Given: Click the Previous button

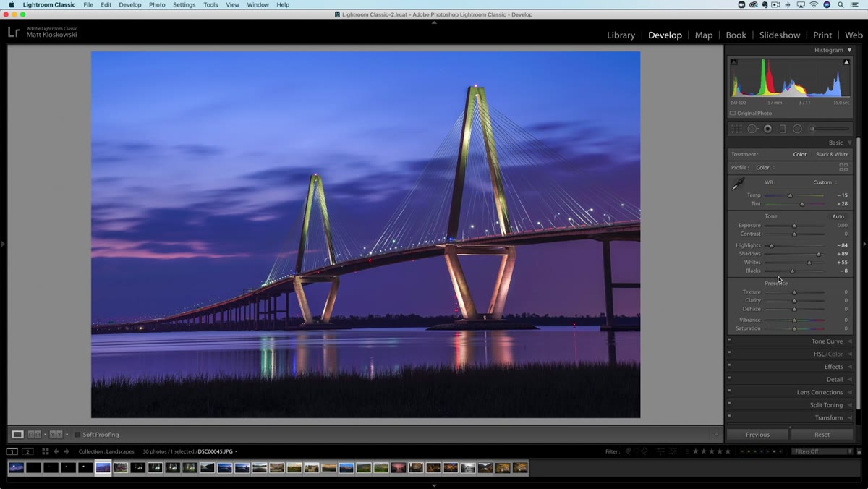Looking at the screenshot, I should point(757,435).
